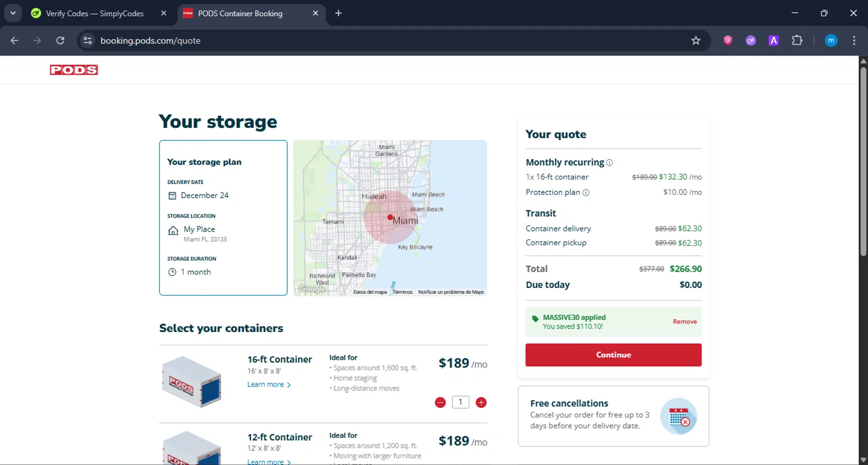Open Monthly recurring info icon
This screenshot has height=465, width=868.
click(609, 163)
